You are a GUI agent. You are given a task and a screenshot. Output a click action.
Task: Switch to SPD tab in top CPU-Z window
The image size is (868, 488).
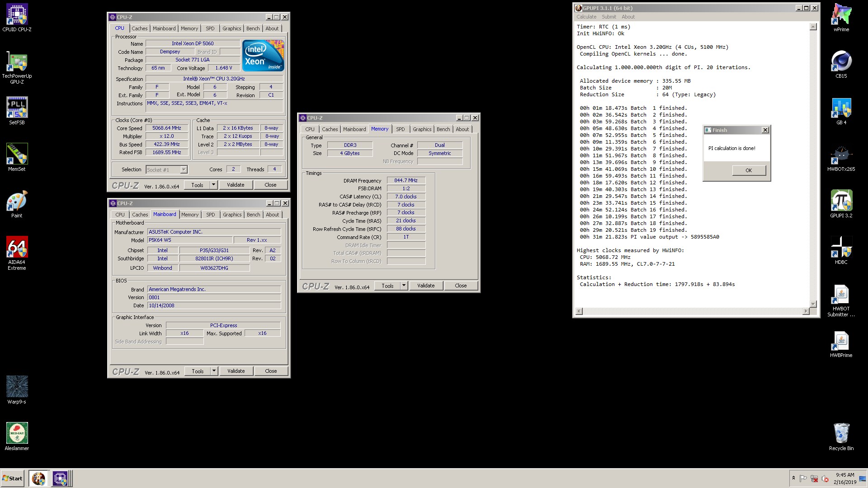click(210, 28)
